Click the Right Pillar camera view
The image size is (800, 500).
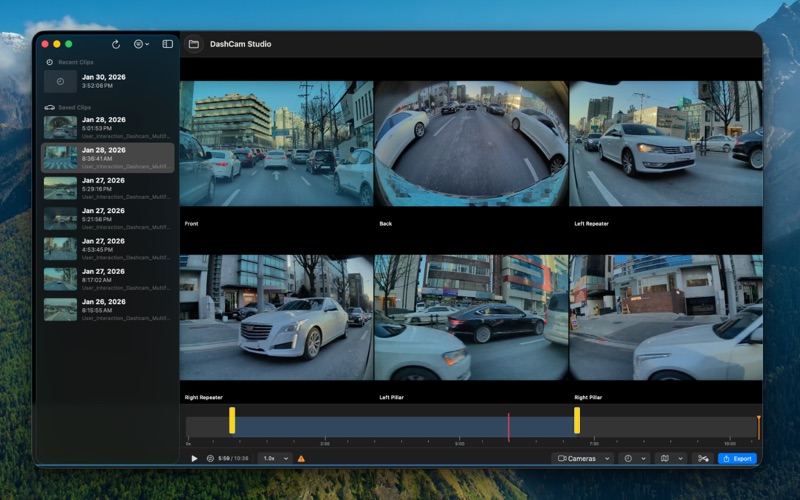point(666,317)
